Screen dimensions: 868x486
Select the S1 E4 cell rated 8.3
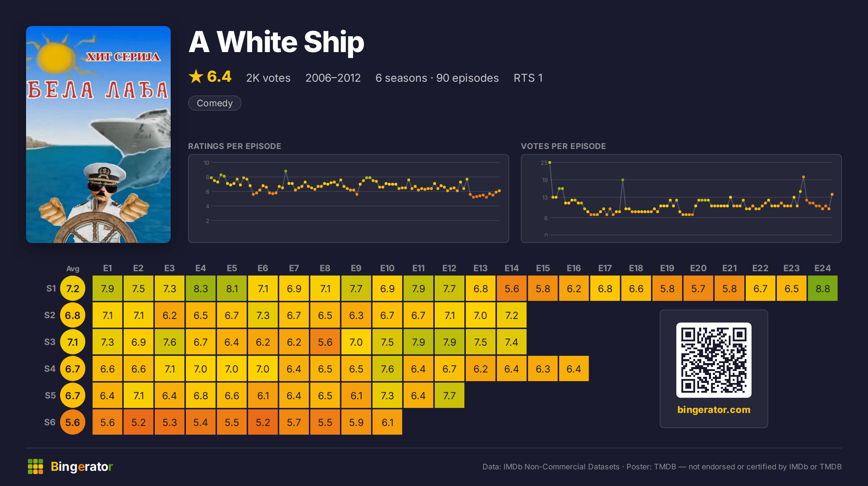coord(201,288)
